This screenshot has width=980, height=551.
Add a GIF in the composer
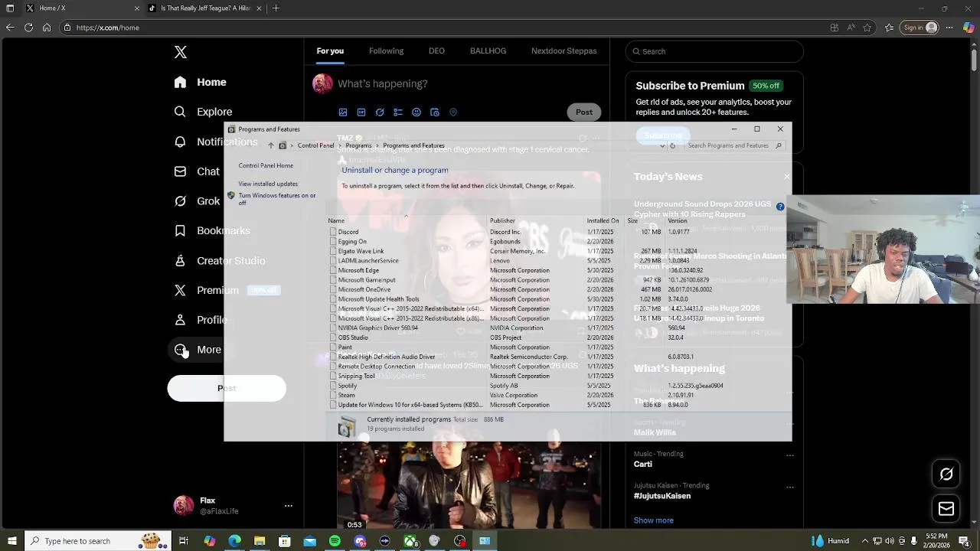pyautogui.click(x=361, y=112)
